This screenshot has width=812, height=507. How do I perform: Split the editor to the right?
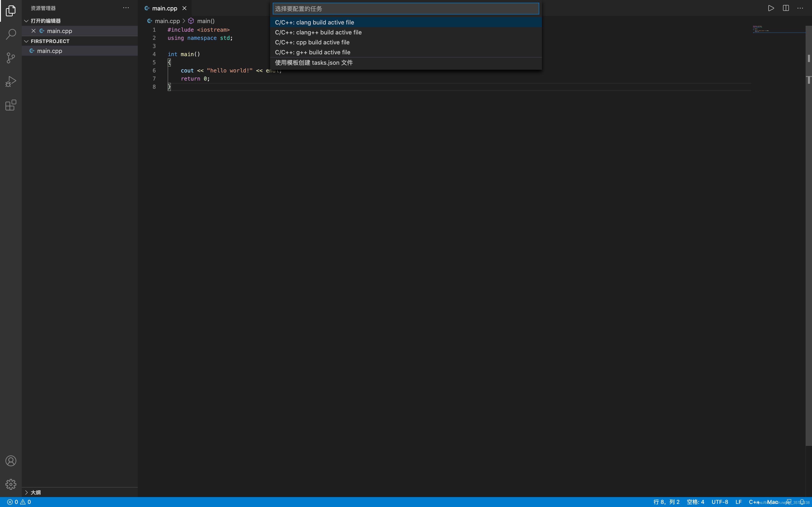pyautogui.click(x=785, y=8)
